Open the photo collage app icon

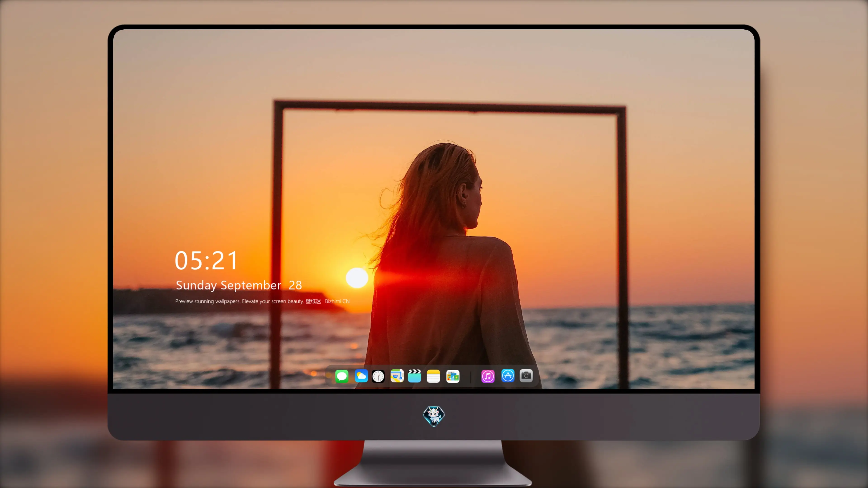pyautogui.click(x=453, y=376)
